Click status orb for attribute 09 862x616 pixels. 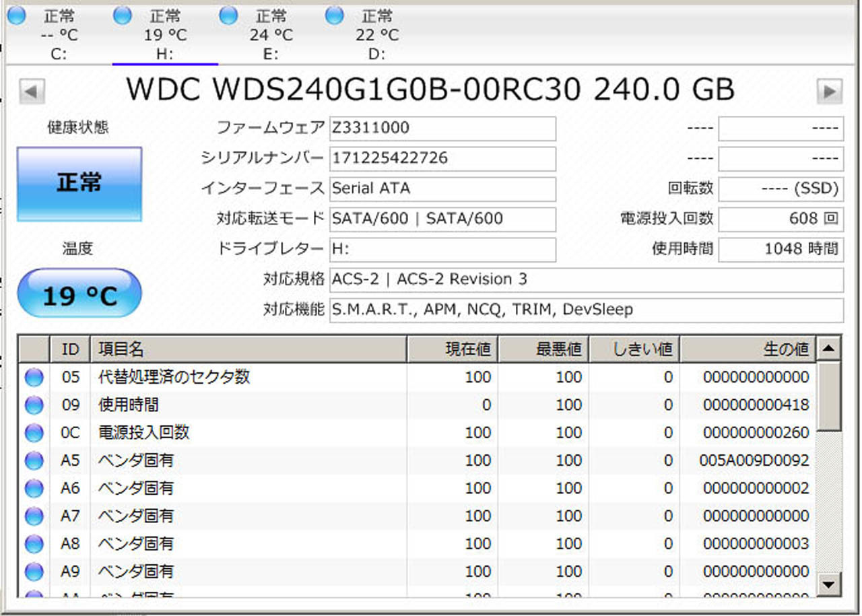(34, 405)
